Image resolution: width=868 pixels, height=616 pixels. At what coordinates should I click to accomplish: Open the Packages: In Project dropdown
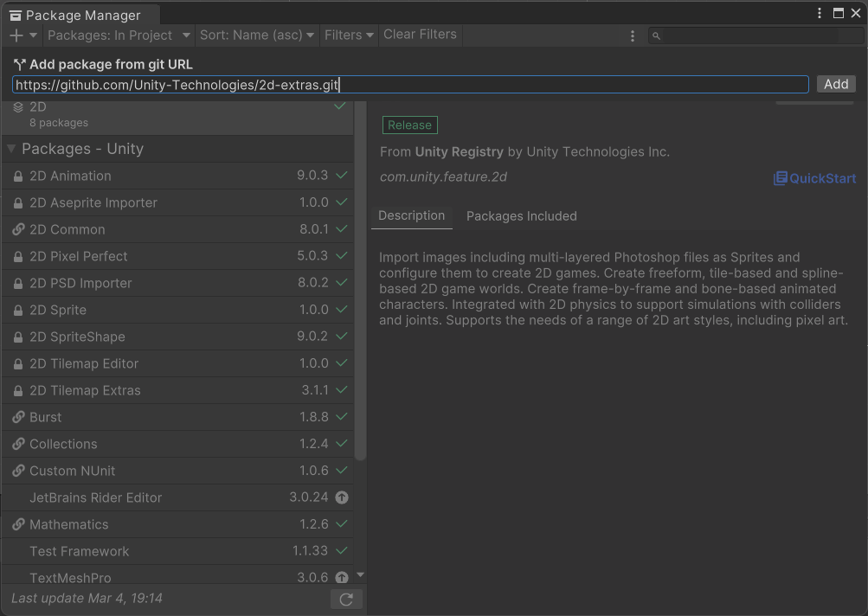(x=119, y=35)
